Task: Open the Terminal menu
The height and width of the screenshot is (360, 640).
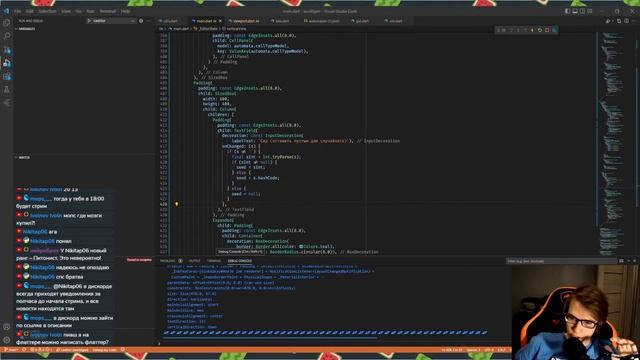Action: coord(108,11)
